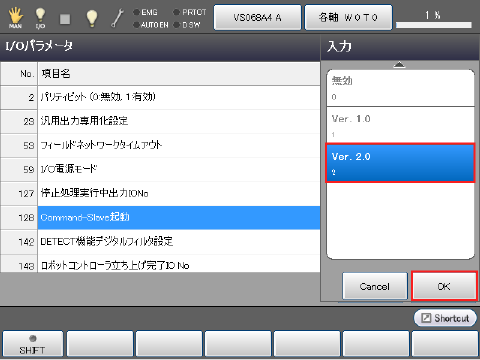Viewport: 480px width, 360px height.
Task: Click the DSW status indicator
Action: click(187, 25)
